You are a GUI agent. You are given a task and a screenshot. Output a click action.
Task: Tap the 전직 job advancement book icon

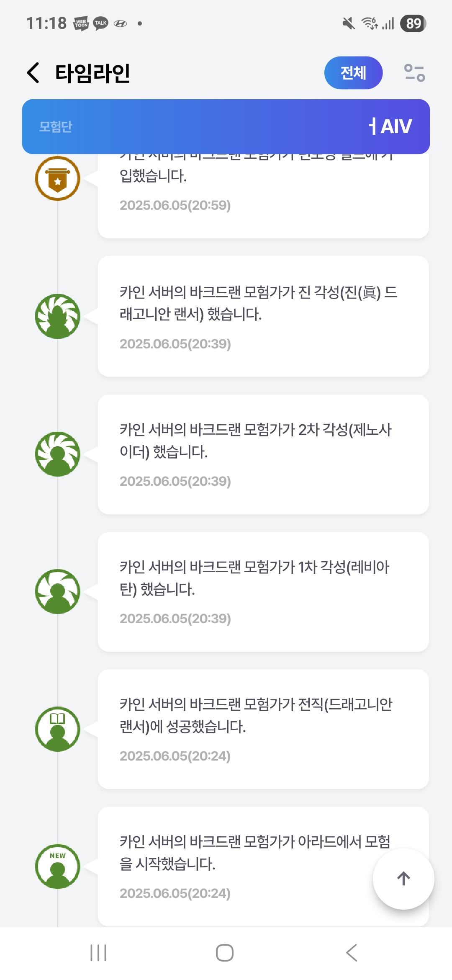coord(58,729)
